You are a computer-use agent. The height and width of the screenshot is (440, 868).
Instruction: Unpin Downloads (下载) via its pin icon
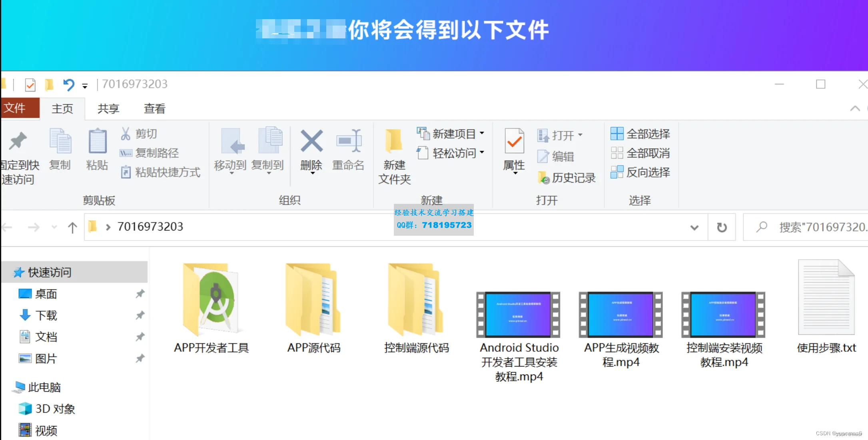pyautogui.click(x=140, y=315)
